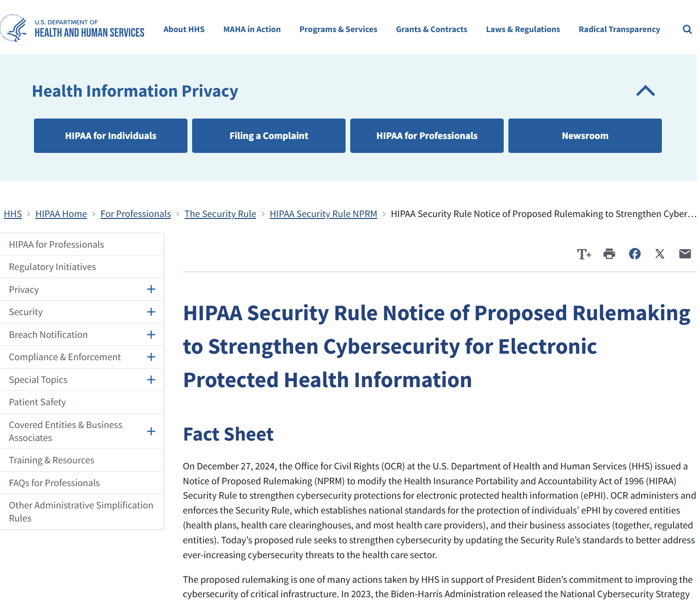This screenshot has height=600, width=700.
Task: Open Compliance & Enforcement sidebar link
Action: tap(65, 357)
